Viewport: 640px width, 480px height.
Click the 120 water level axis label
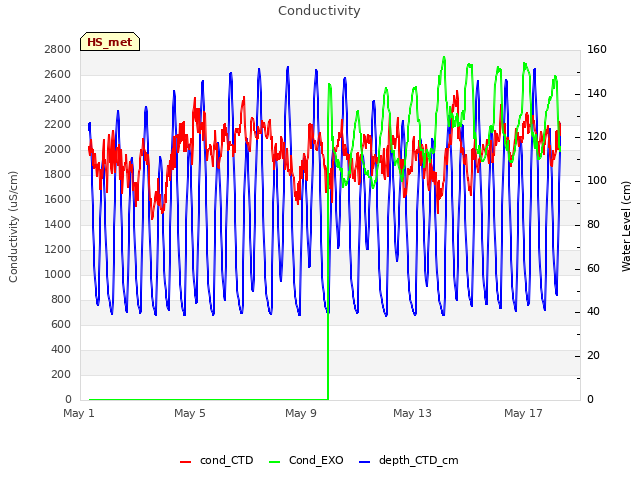pyautogui.click(x=597, y=137)
